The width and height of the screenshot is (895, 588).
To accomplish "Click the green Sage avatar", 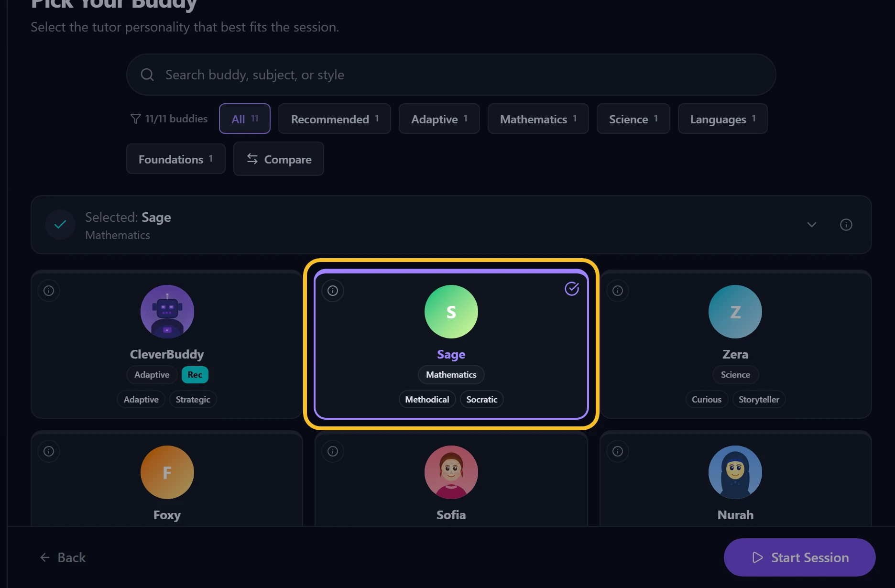I will tap(451, 312).
